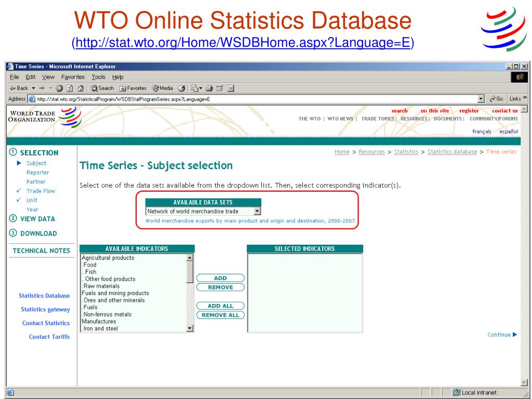Go to Home page icon
The height and width of the screenshot is (399, 532).
(x=81, y=88)
